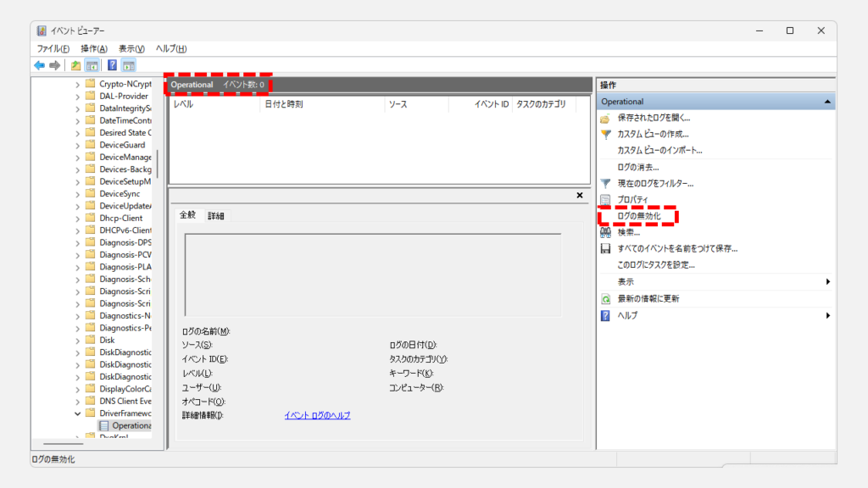This screenshot has width=868, height=488.
Task: Open the イベント ログのヘルプ link
Action: (x=317, y=415)
